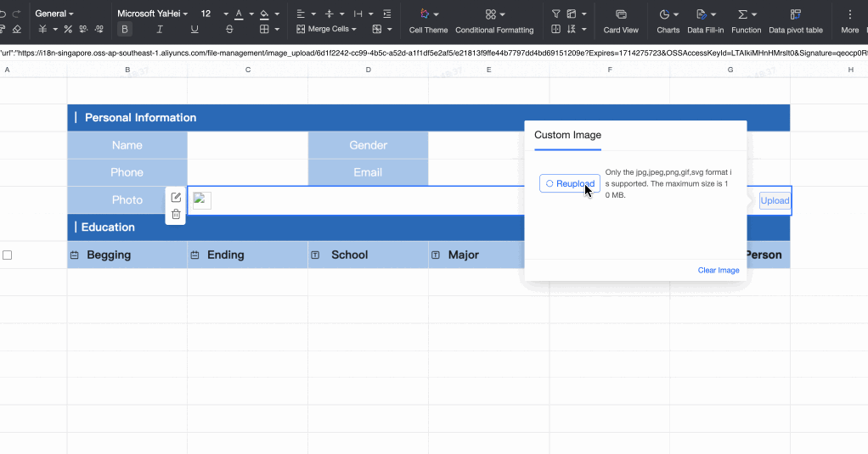Toggle Underline formatting

click(194, 30)
